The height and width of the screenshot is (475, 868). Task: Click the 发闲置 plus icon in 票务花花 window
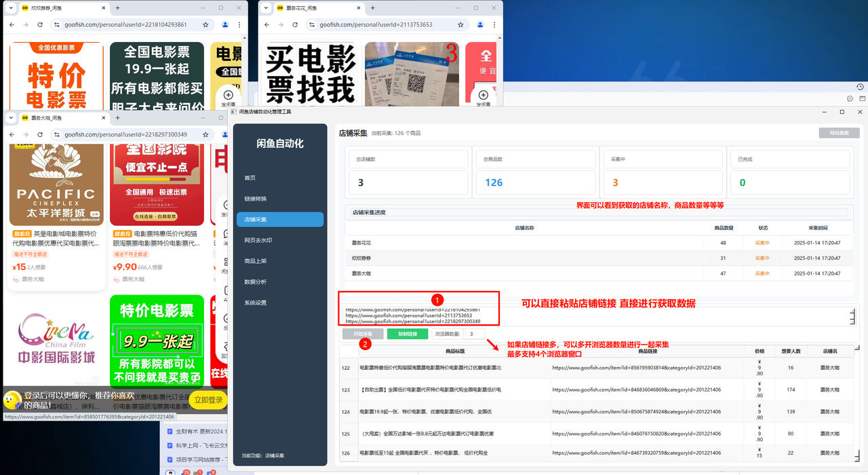(483, 95)
